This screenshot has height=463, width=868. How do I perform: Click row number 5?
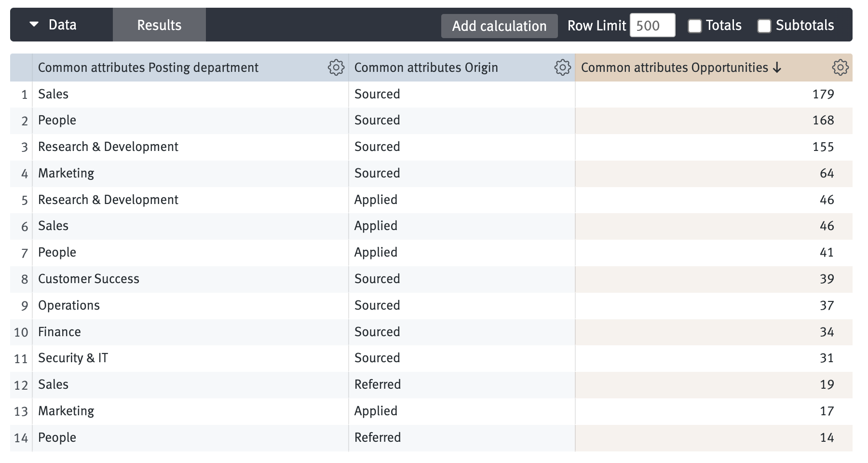[x=22, y=199]
